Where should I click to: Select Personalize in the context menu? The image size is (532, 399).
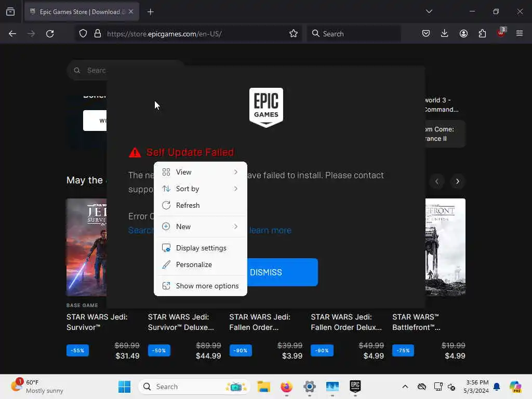click(x=201, y=264)
